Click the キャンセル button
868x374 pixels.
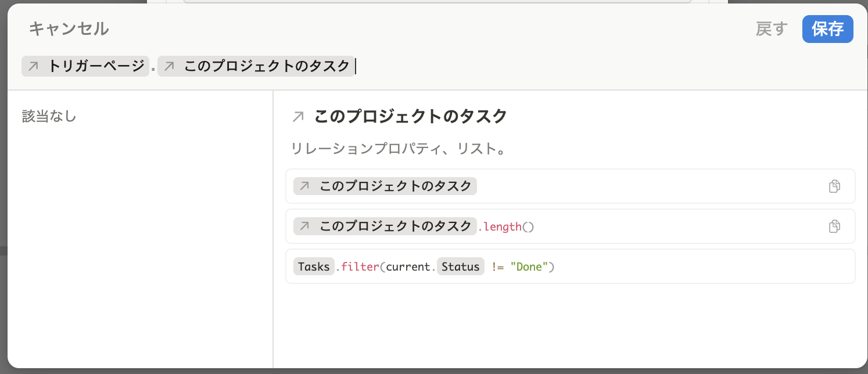(69, 29)
